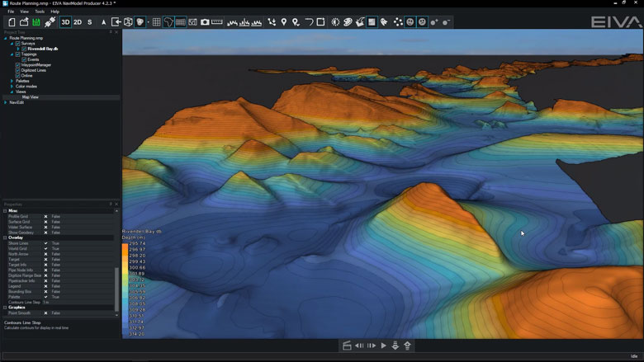This screenshot has height=362, width=644.
Task: Open the Tools menu
Action: pyautogui.click(x=40, y=12)
